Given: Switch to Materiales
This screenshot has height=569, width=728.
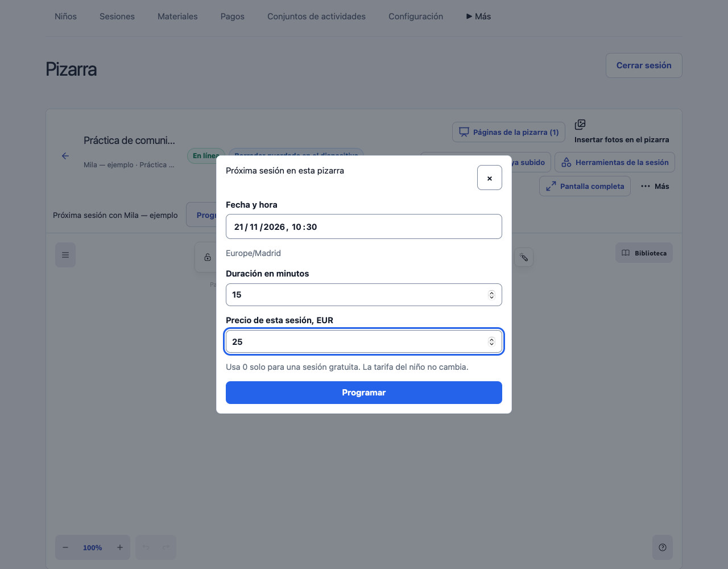Looking at the screenshot, I should 177,17.
